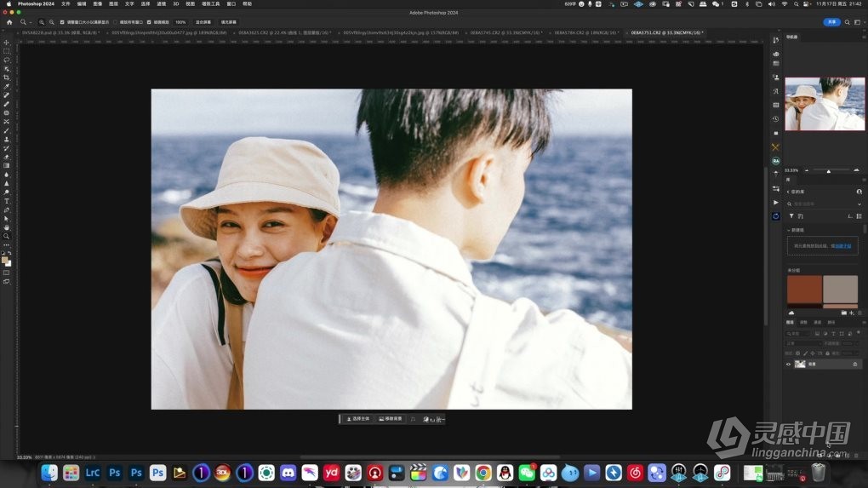Click the 移除背景 (Remove Background) button
The width and height of the screenshot is (868, 488).
[391, 419]
